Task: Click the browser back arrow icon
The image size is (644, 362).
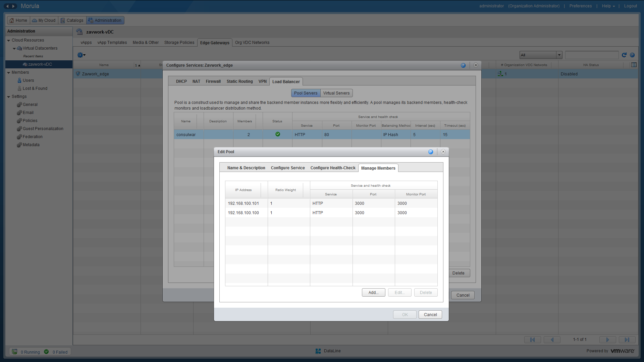Action: [x=7, y=6]
